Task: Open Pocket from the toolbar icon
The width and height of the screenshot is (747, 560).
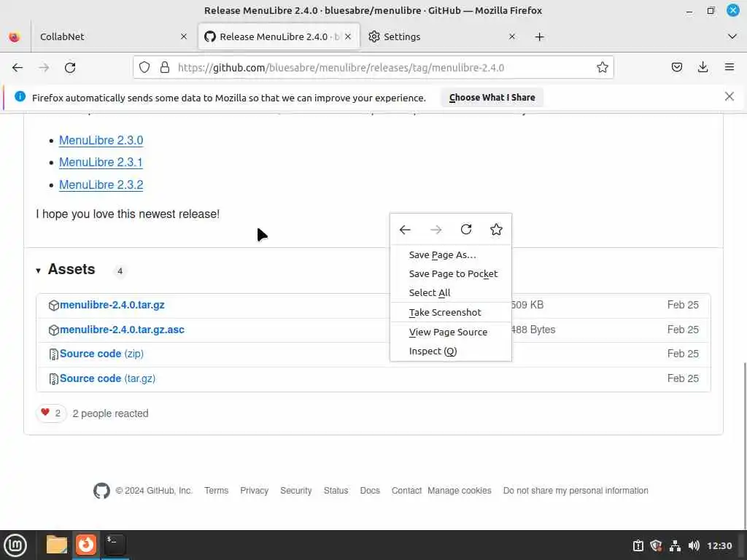Action: click(x=676, y=68)
